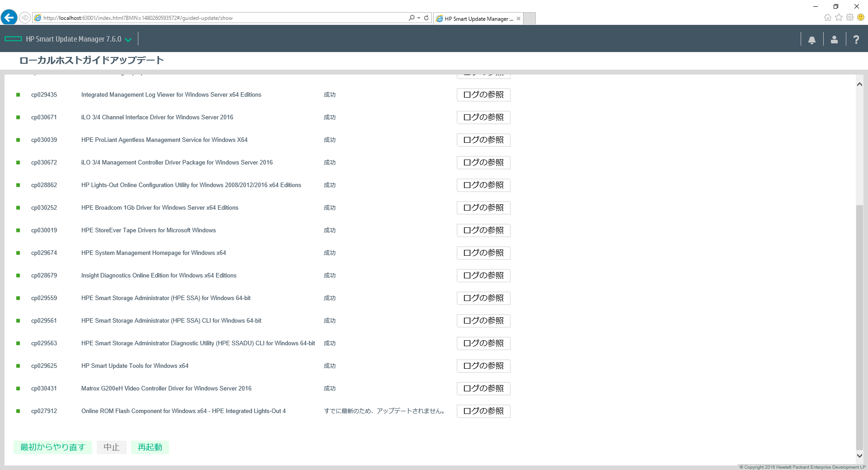
Task: View log for cp028862 Lights-Out Configuration Utility
Action: coord(483,185)
